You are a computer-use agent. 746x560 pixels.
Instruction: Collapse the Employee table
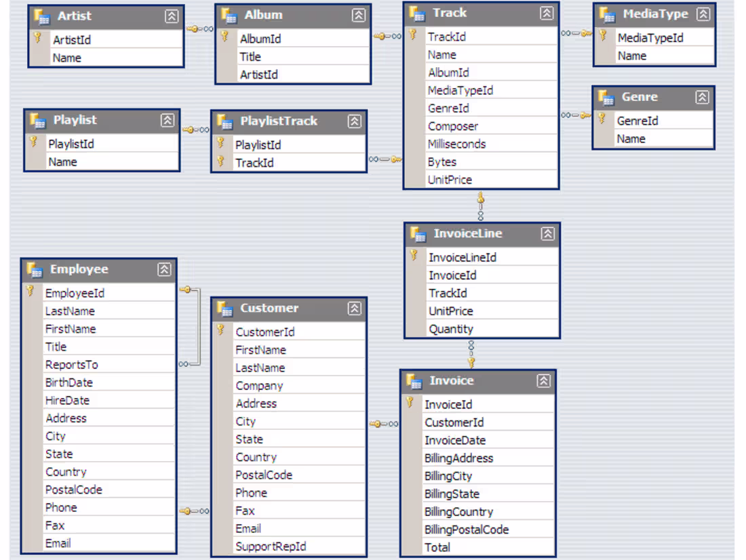(164, 269)
